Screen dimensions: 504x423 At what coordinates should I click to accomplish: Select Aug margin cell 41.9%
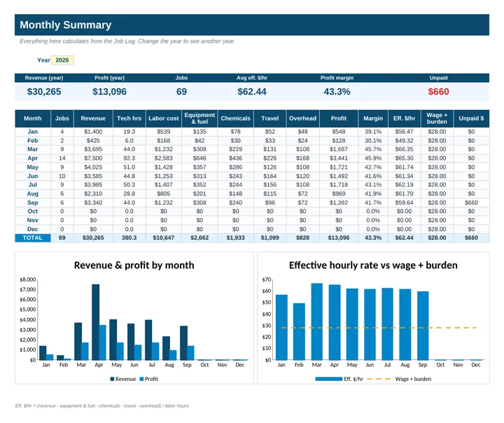(373, 194)
